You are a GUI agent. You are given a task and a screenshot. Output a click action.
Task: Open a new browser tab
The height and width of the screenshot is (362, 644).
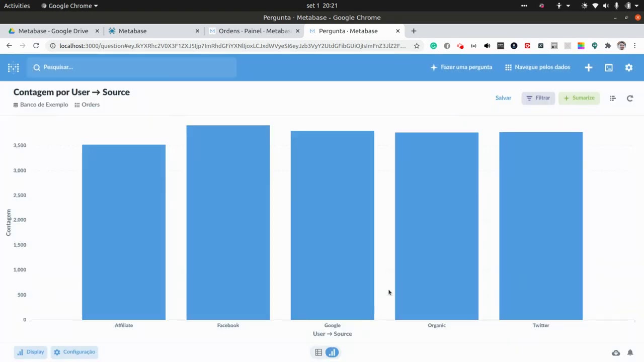(414, 31)
